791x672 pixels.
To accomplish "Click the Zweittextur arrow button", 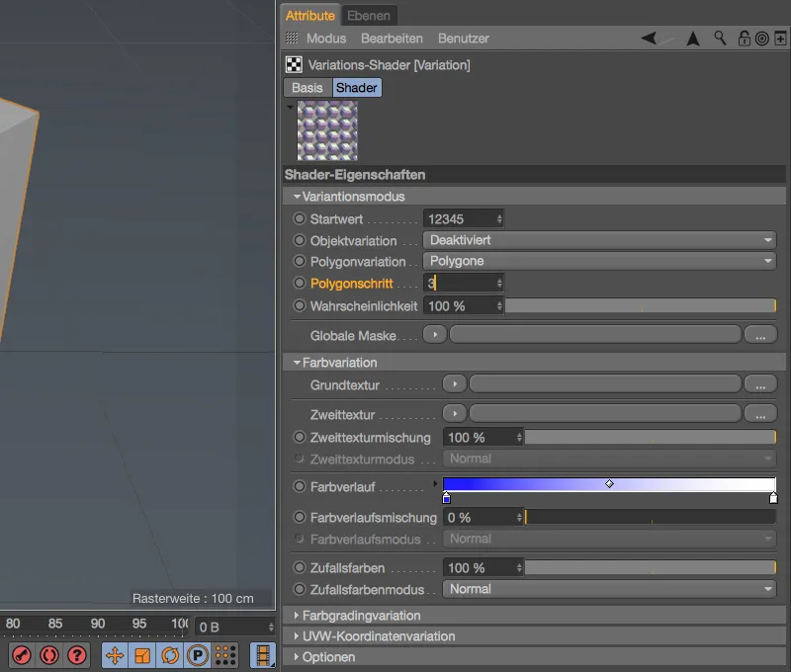I will point(455,414).
